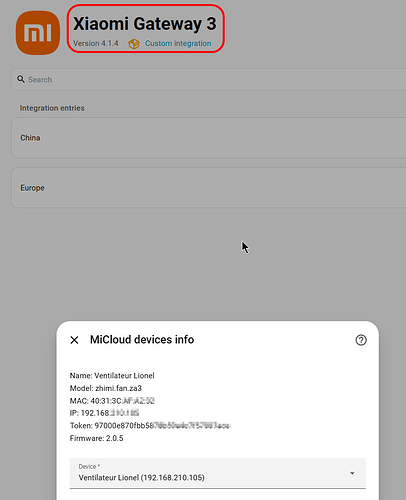This screenshot has width=406, height=500.
Task: Click the Custom integration package icon
Action: pos(134,44)
